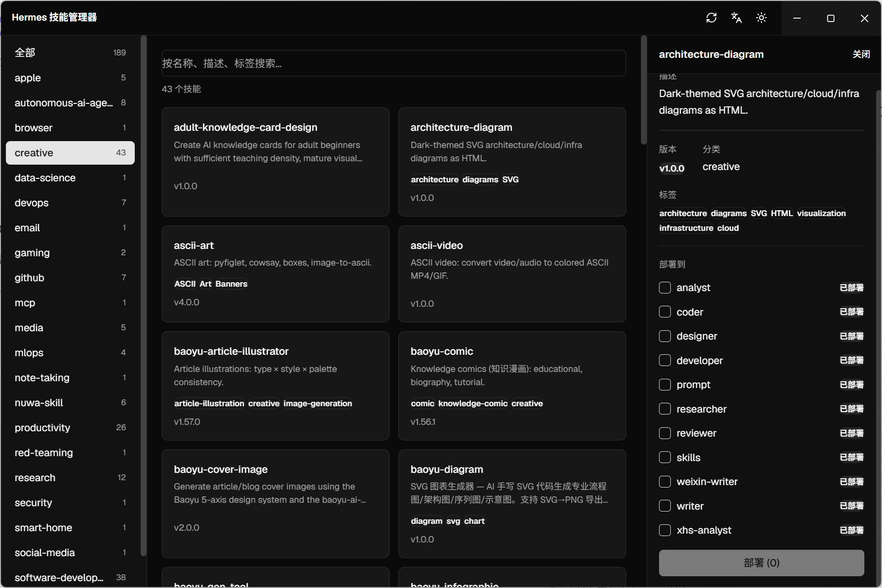Check the analyst deployment checkbox
The image size is (882, 588).
point(665,288)
